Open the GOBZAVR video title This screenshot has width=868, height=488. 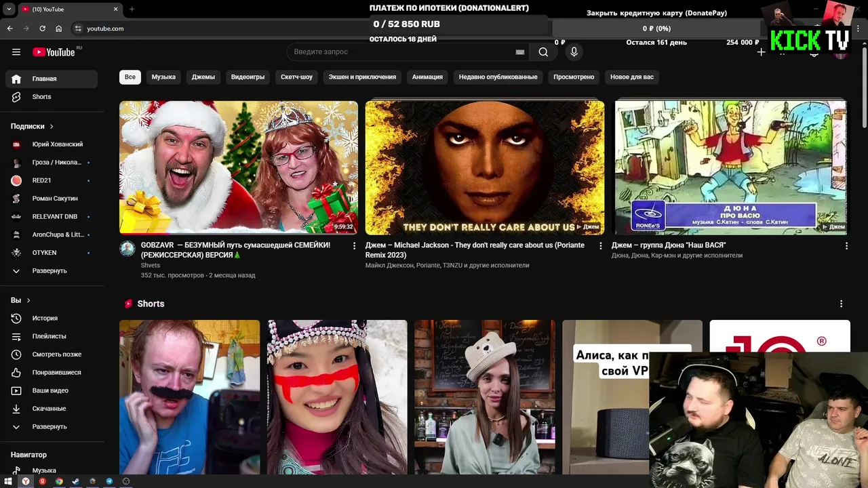pyautogui.click(x=235, y=250)
